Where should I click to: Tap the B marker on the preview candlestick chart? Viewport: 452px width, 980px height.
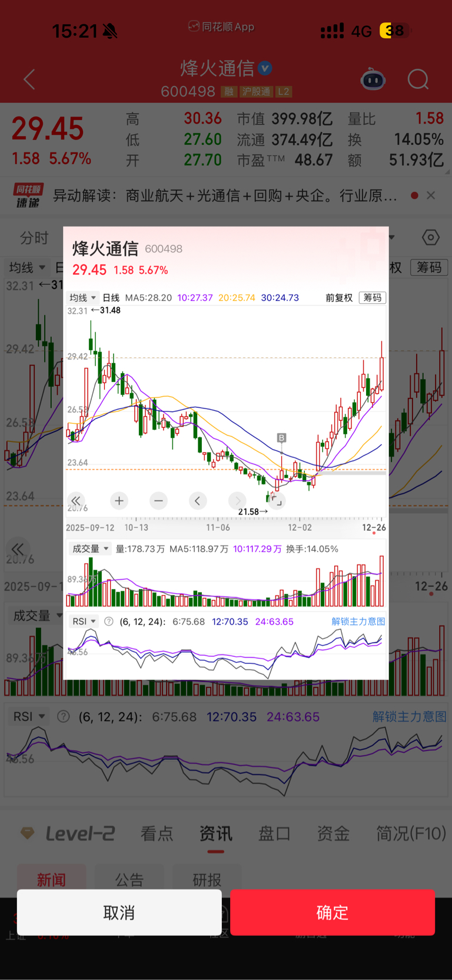tap(281, 438)
